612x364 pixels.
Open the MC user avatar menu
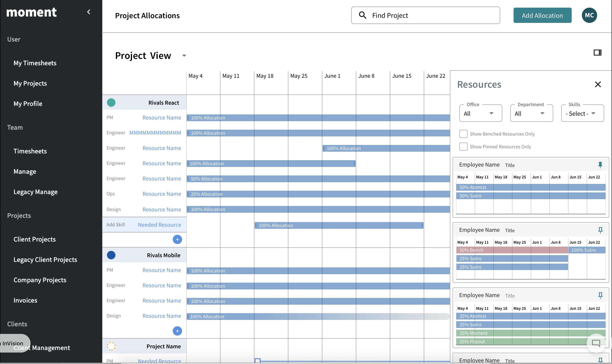pos(589,15)
